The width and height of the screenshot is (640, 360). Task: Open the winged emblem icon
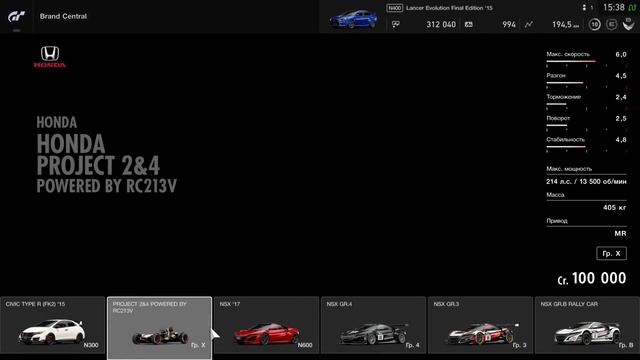tap(629, 24)
